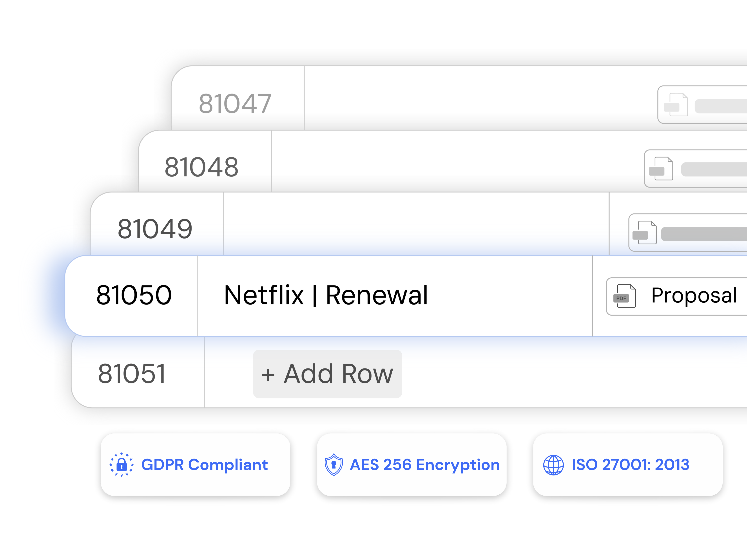Select row number 81047
The width and height of the screenshot is (747, 560).
[235, 103]
